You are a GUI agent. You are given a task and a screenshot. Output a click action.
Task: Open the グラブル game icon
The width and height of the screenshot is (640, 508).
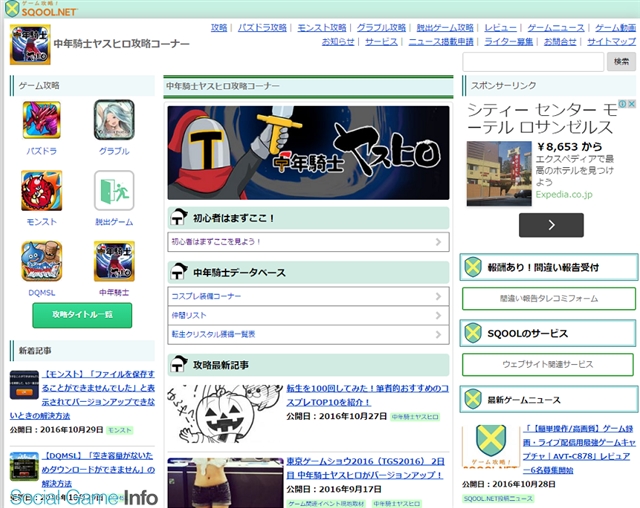pos(114,120)
